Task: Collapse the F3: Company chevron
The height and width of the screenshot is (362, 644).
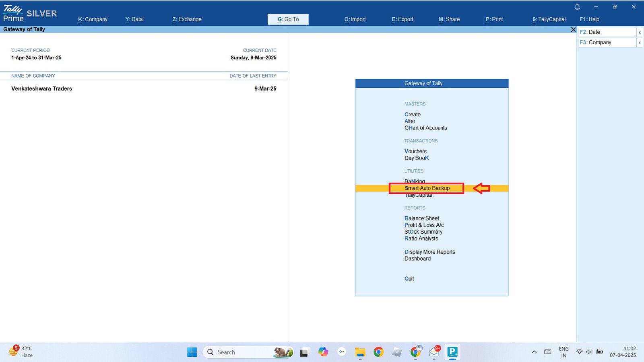Action: pyautogui.click(x=640, y=43)
